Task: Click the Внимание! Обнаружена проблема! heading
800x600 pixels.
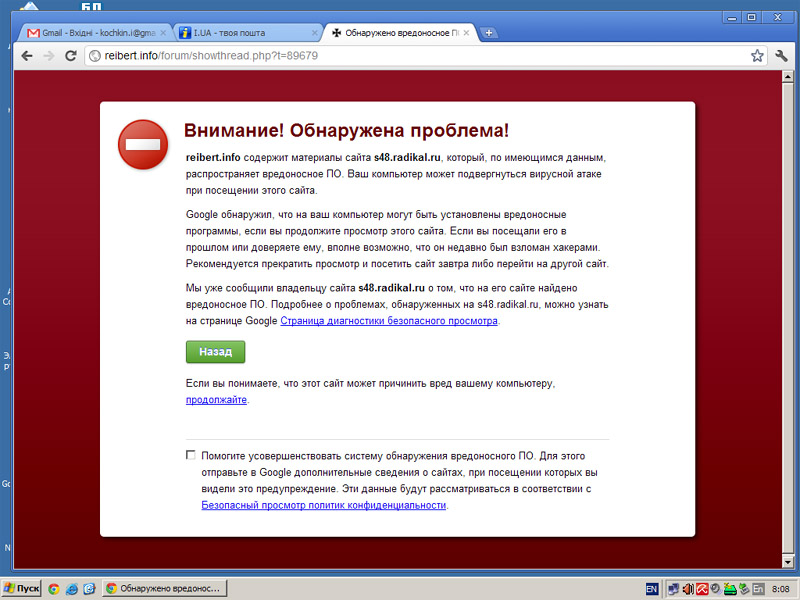Action: [346, 131]
